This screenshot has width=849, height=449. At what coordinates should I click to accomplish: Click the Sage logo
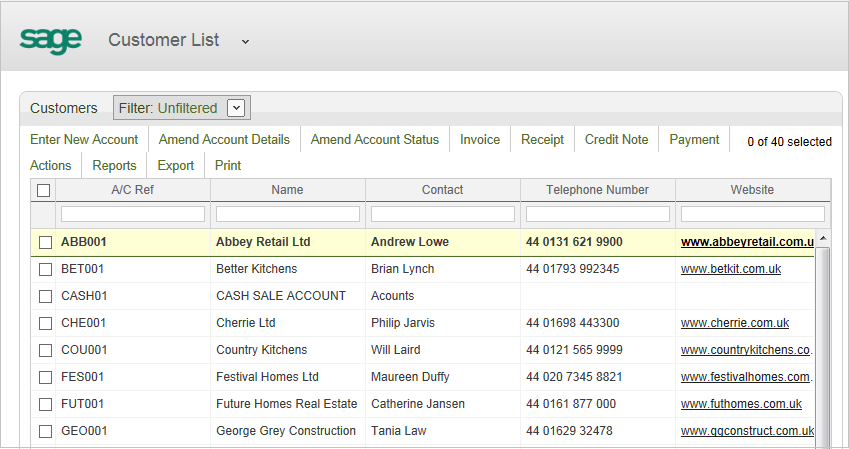tap(51, 41)
